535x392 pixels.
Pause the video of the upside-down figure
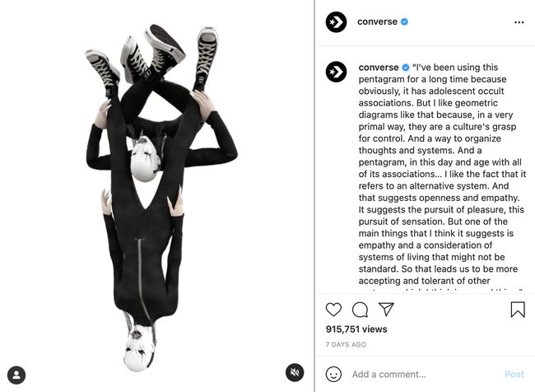(x=157, y=196)
